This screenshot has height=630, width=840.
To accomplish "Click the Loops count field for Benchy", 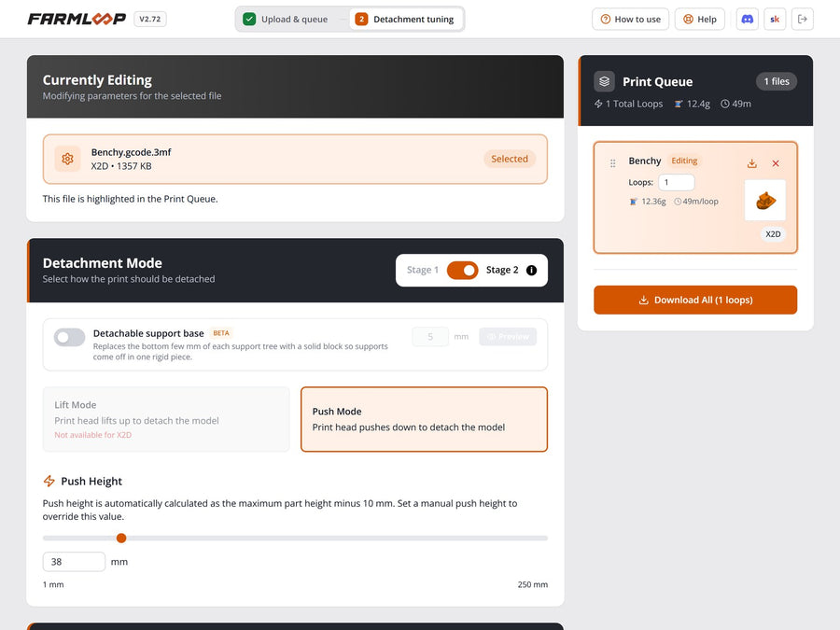I will [677, 182].
